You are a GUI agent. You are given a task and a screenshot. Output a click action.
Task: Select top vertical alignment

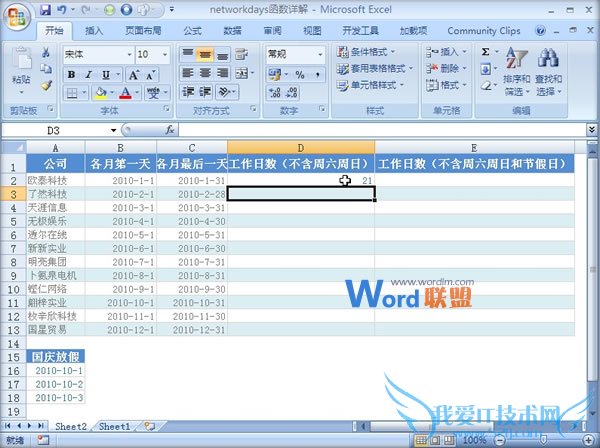pos(188,54)
